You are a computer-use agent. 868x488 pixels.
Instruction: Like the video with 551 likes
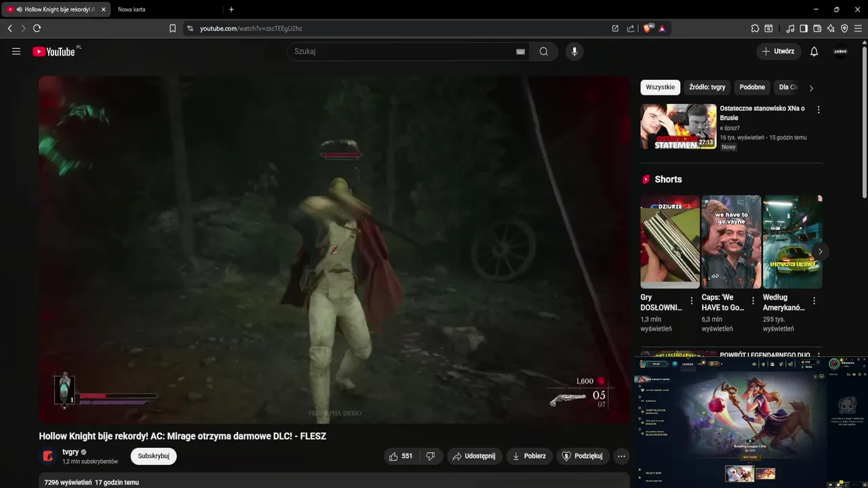tap(400, 456)
